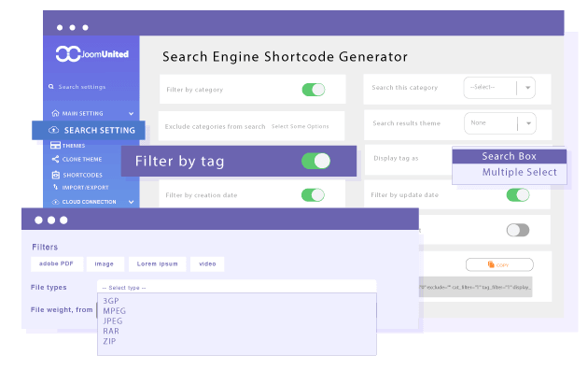Click the Main Setting home icon

55,113
